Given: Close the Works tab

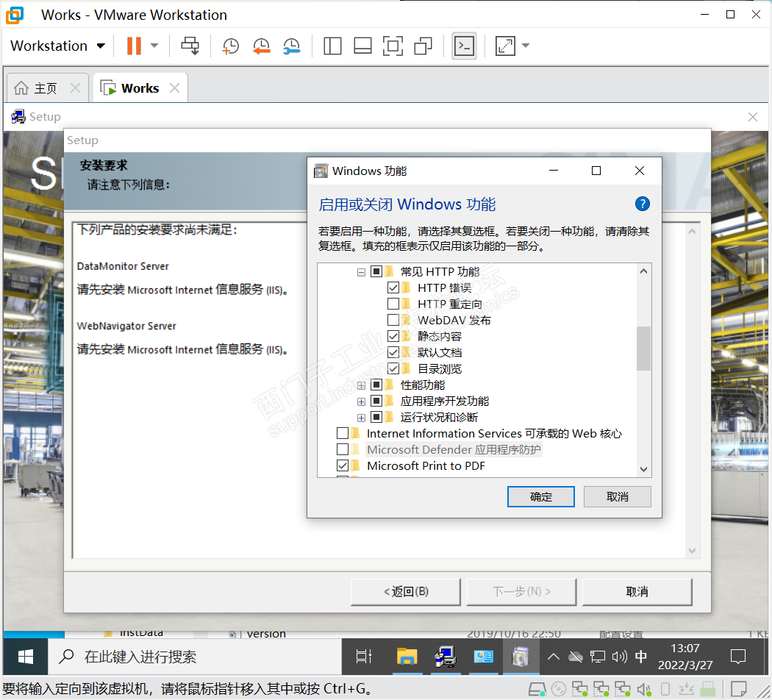Looking at the screenshot, I should click(x=175, y=88).
